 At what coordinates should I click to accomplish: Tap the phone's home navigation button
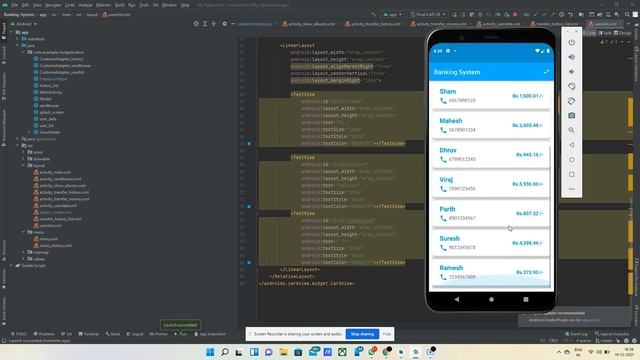pyautogui.click(x=491, y=299)
